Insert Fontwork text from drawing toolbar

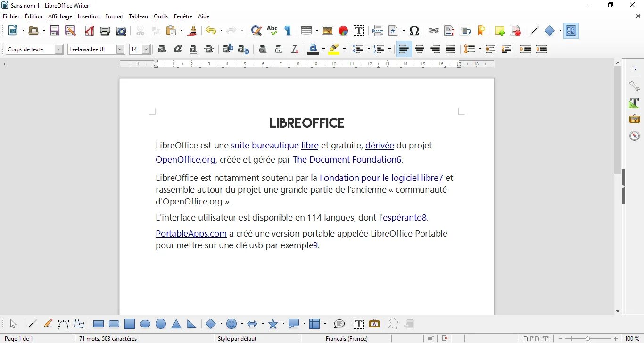pyautogui.click(x=374, y=324)
